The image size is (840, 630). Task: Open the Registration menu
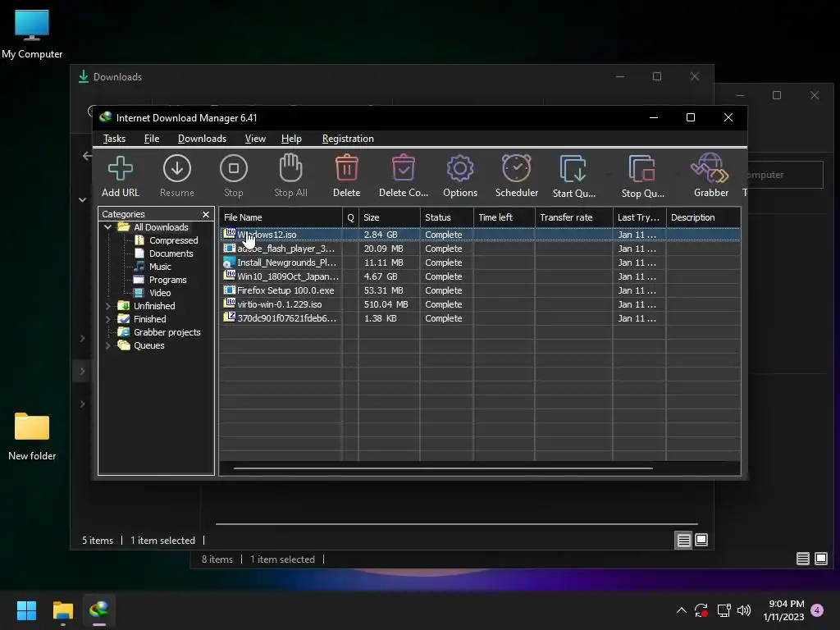(348, 139)
